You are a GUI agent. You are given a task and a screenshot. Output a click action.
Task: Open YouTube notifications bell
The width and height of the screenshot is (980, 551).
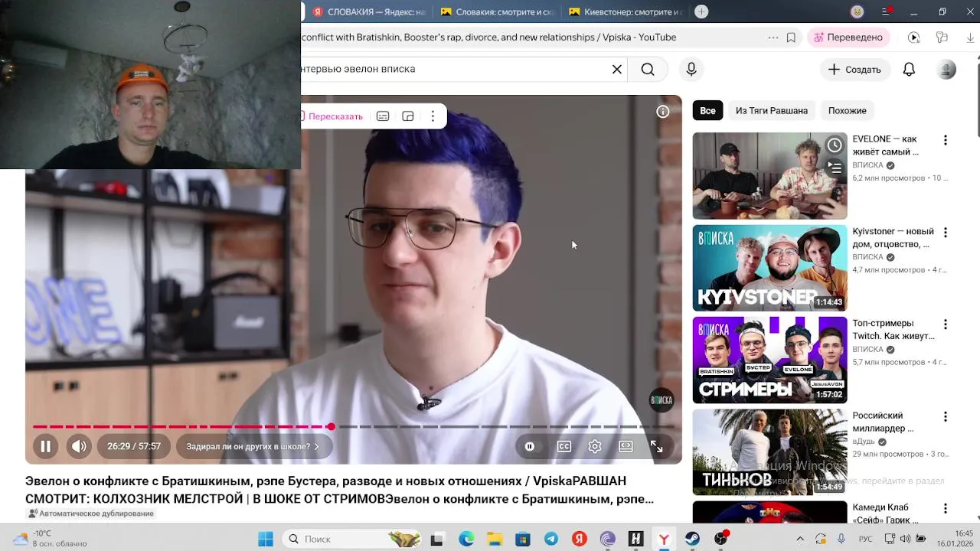[x=909, y=70]
